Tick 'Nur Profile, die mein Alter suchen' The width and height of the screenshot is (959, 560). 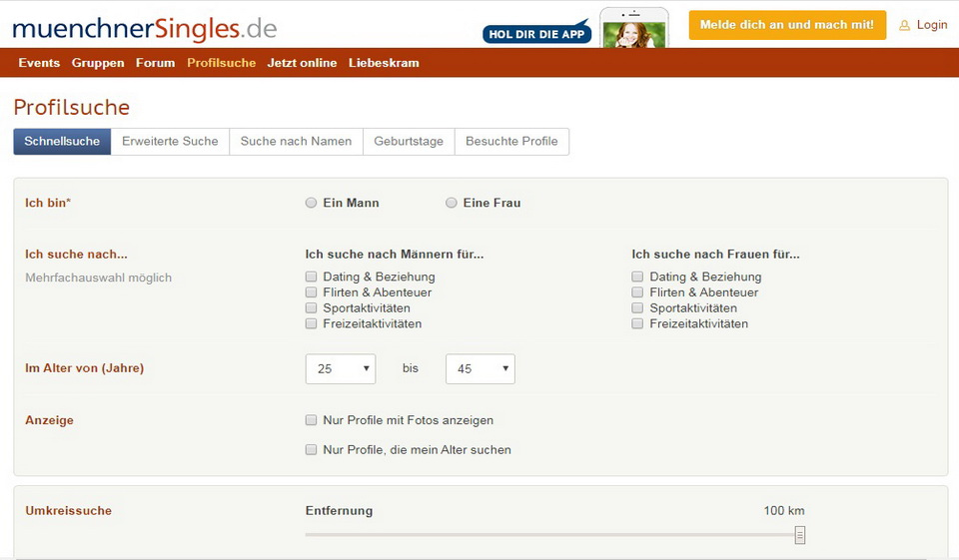point(312,450)
